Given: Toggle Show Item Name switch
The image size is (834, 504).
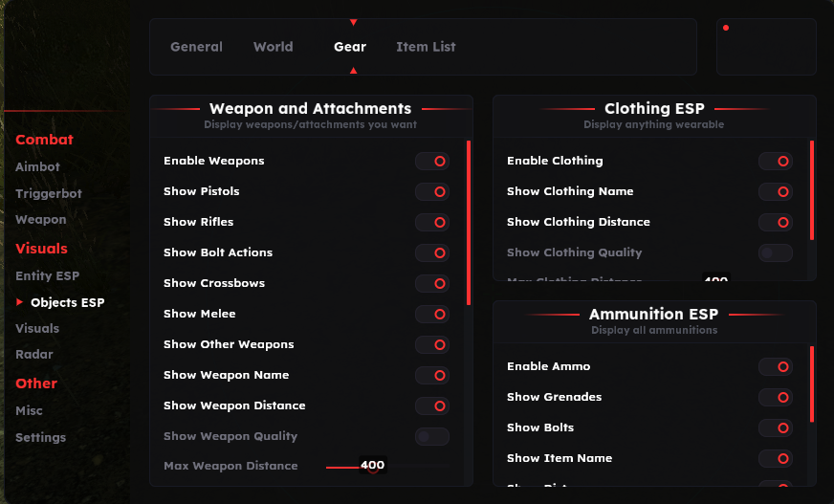Looking at the screenshot, I should (776, 459).
